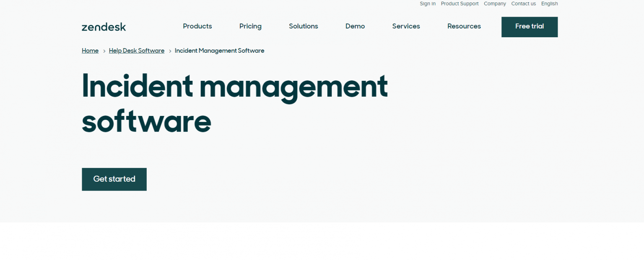Screen dimensions: 644x260
Task: Open Help Desk Software breadcrumb link
Action: [136, 51]
